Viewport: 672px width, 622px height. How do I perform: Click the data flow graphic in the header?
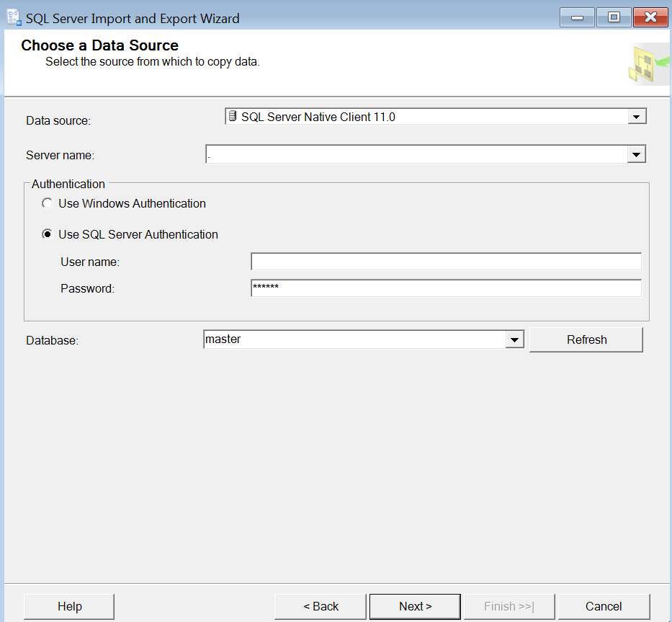coord(648,64)
